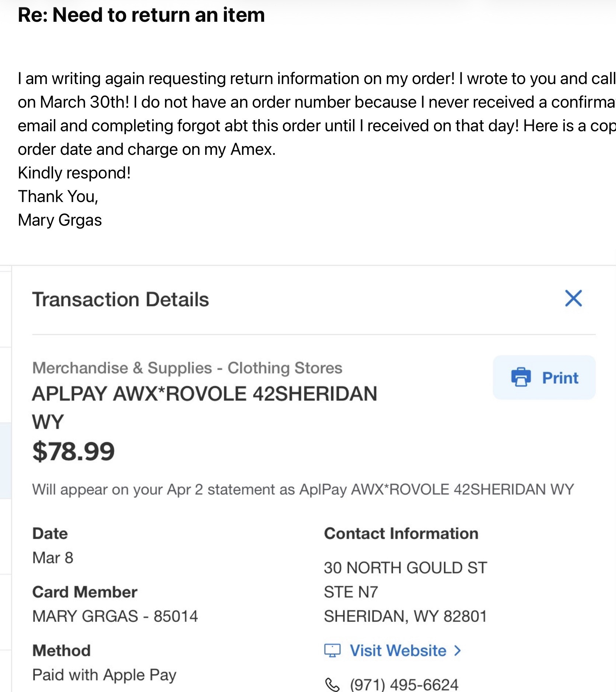Click card member MARY GRGAS - 85014
Screen dimensions: 616x692
coord(115,616)
